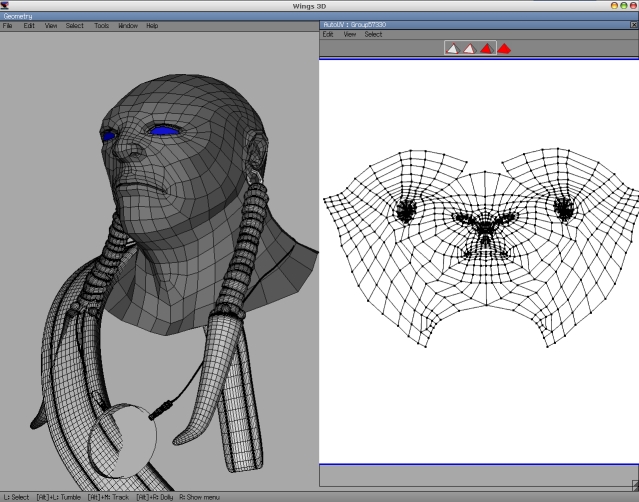Open the View menu in Geometry window
The width and height of the screenshot is (639, 502).
(51, 26)
